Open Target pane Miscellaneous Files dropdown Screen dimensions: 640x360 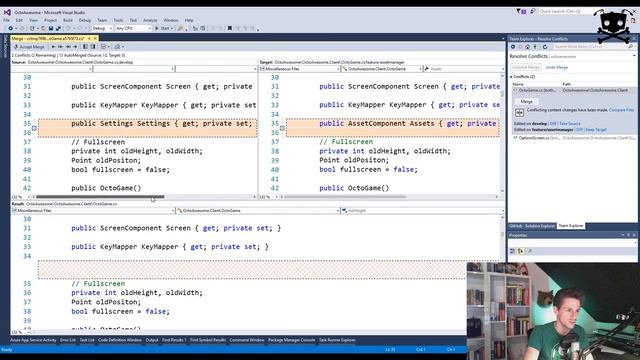[300, 69]
